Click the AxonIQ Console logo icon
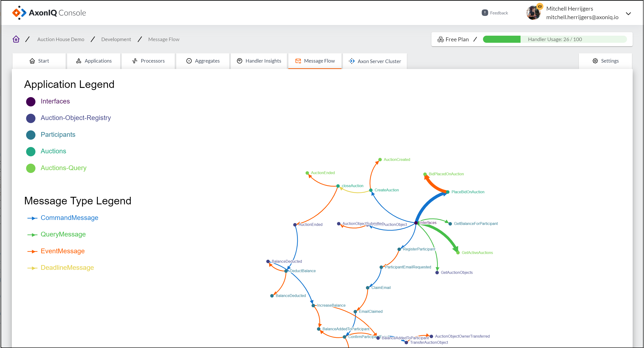 pyautogui.click(x=19, y=13)
